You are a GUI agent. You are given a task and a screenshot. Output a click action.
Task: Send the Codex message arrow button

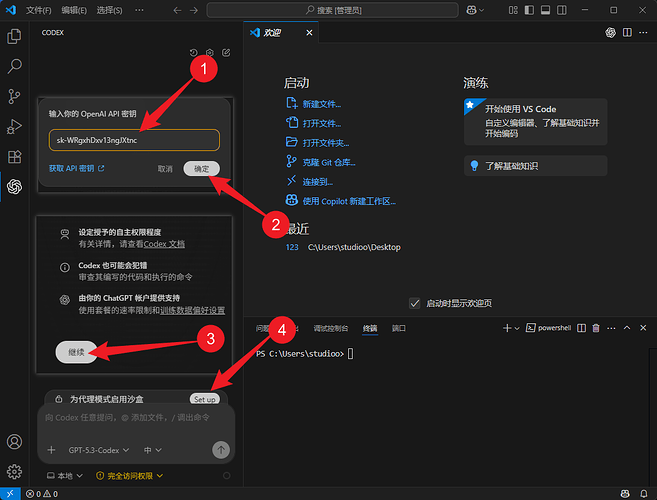(221, 450)
